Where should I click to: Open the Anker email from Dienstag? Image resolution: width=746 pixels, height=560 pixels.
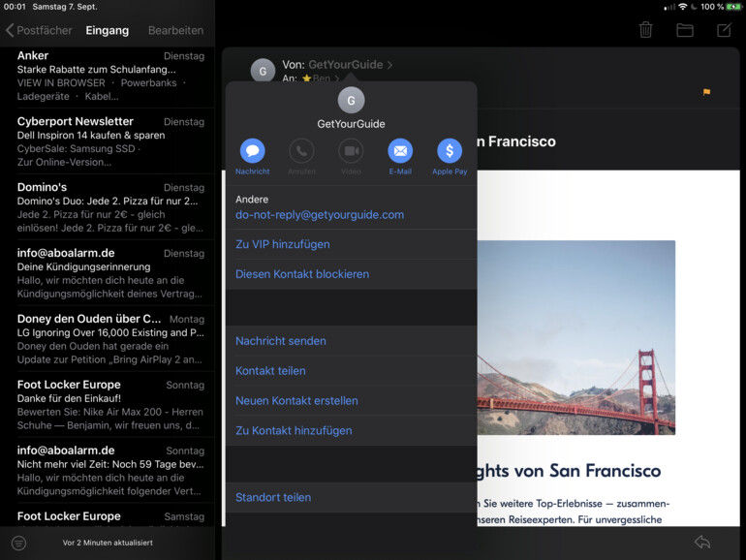[108, 77]
